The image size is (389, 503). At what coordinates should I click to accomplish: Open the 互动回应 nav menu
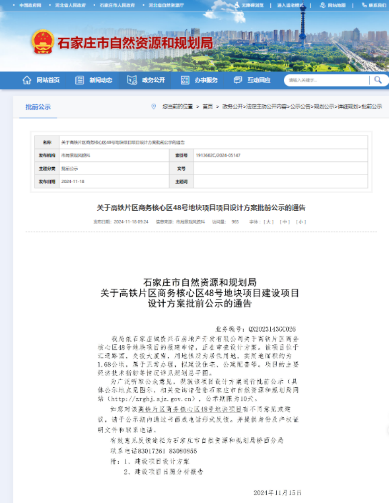[259, 80]
